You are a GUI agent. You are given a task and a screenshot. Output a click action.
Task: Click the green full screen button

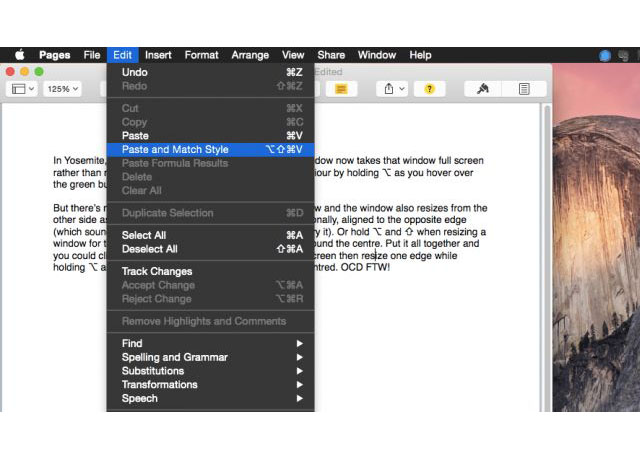(x=39, y=72)
